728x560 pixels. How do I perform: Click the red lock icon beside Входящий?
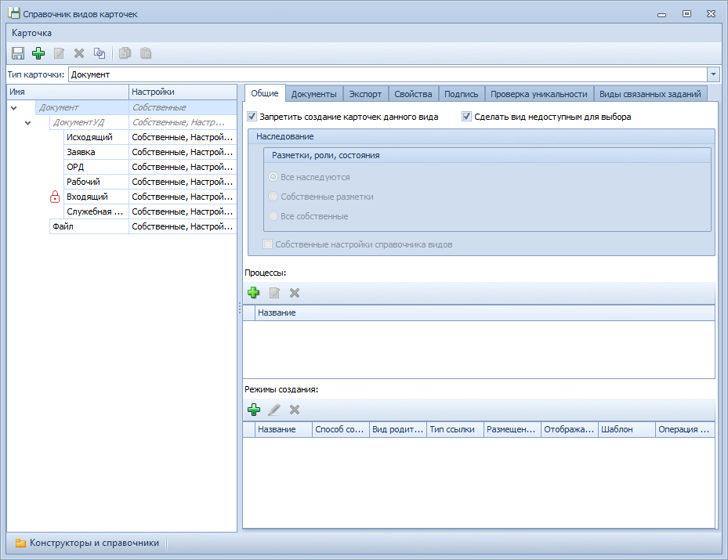point(55,197)
